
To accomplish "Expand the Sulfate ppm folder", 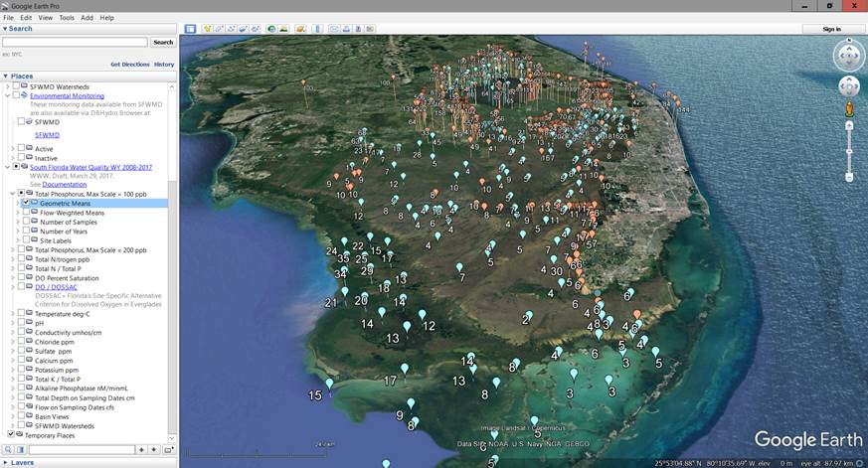I will pos(13,351).
